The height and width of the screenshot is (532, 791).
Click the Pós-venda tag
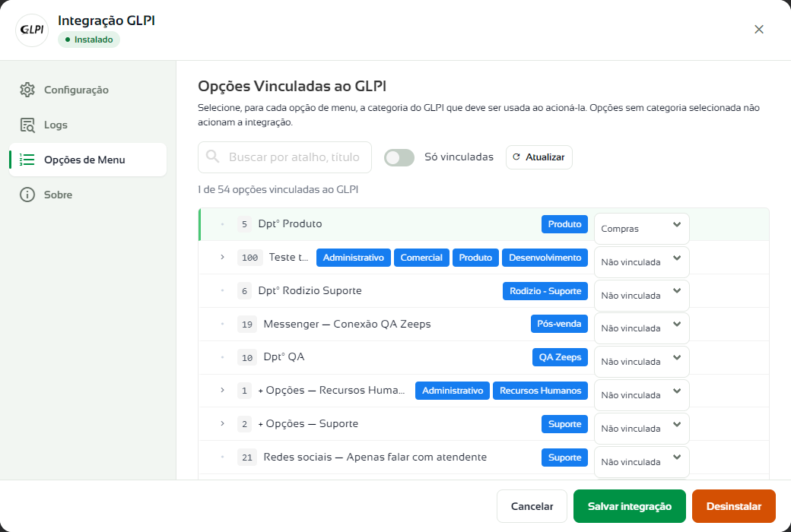[x=559, y=324]
